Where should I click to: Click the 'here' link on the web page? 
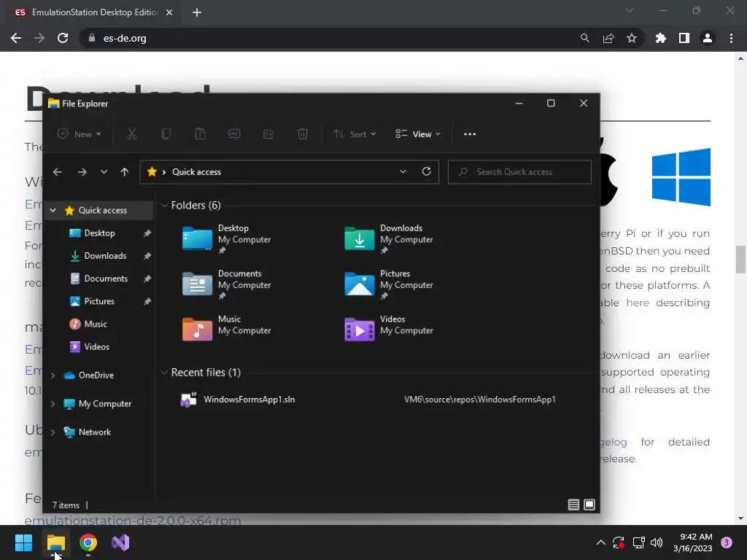click(638, 303)
